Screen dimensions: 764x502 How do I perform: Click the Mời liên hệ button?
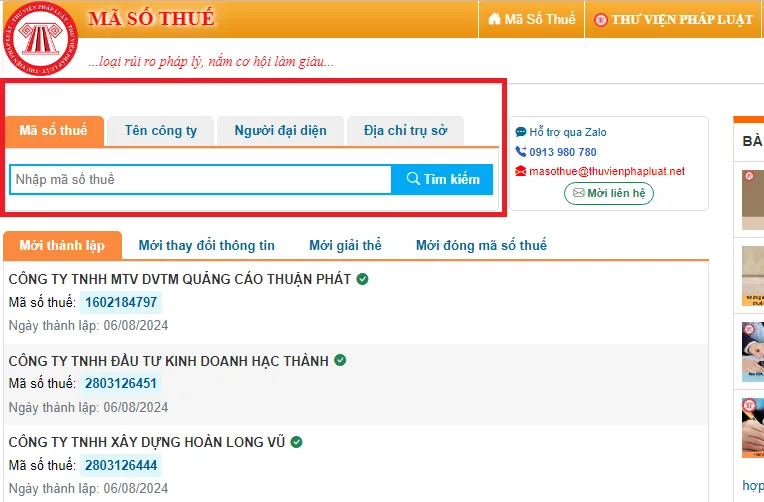(608, 193)
